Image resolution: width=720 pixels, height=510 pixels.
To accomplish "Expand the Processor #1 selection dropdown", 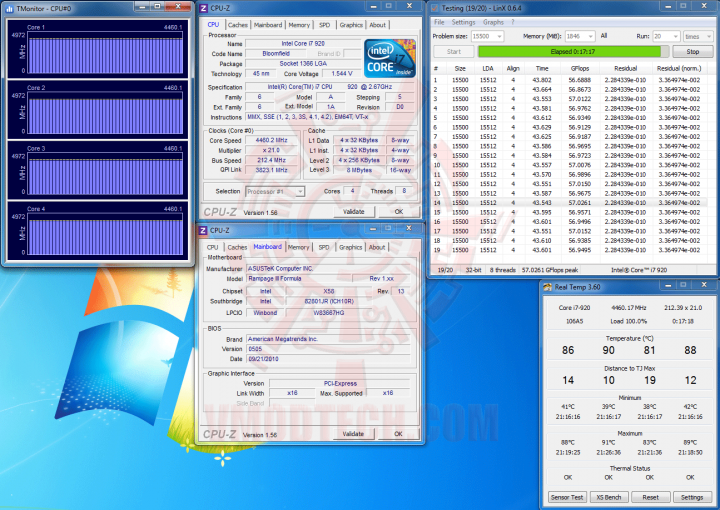I will click(275, 191).
